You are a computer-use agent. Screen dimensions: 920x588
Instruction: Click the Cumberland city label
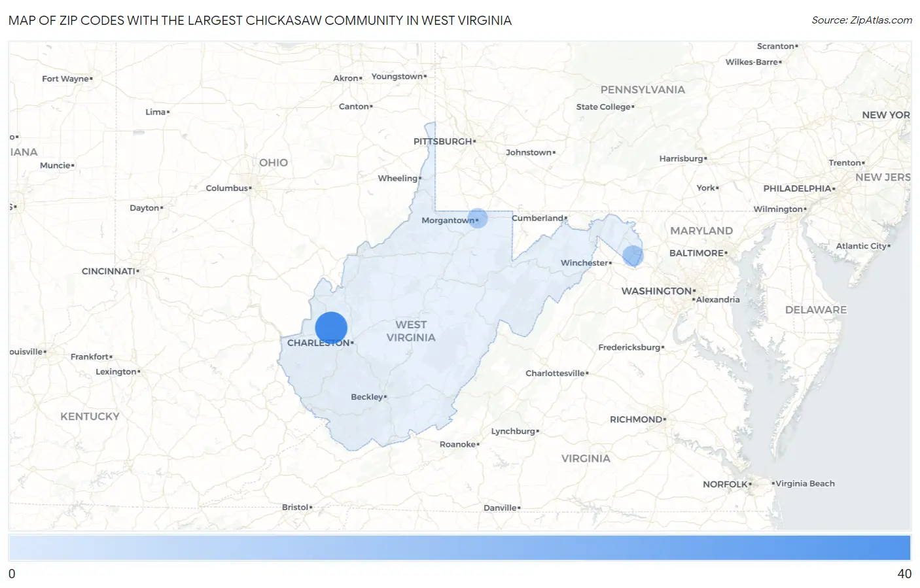pyautogui.click(x=538, y=218)
